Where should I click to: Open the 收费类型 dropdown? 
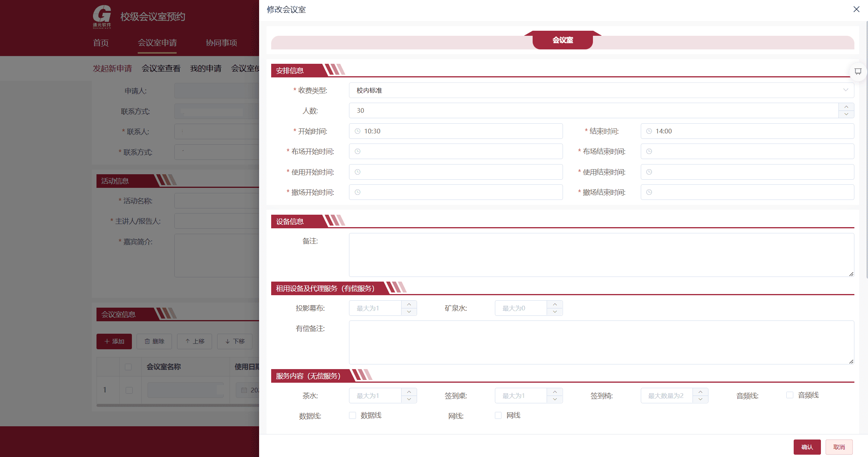tap(601, 90)
